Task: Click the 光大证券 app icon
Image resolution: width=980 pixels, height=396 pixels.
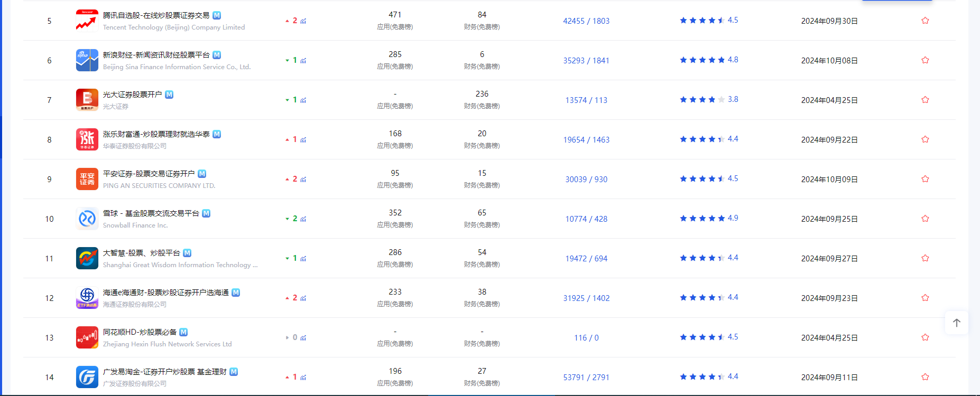Action: pos(87,100)
